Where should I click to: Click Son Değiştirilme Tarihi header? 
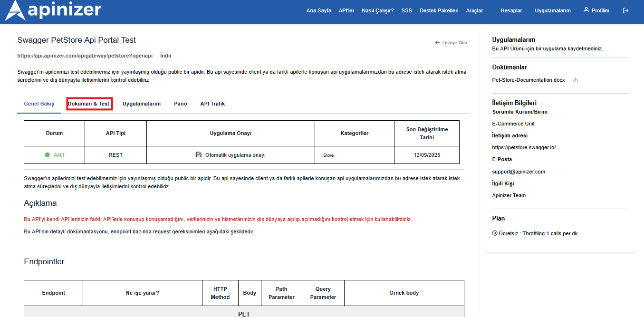pos(427,133)
